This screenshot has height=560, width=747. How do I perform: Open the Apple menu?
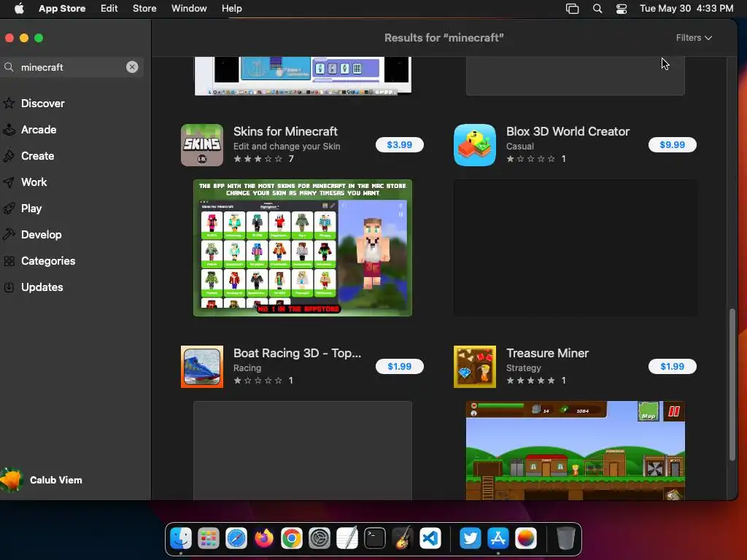click(19, 9)
